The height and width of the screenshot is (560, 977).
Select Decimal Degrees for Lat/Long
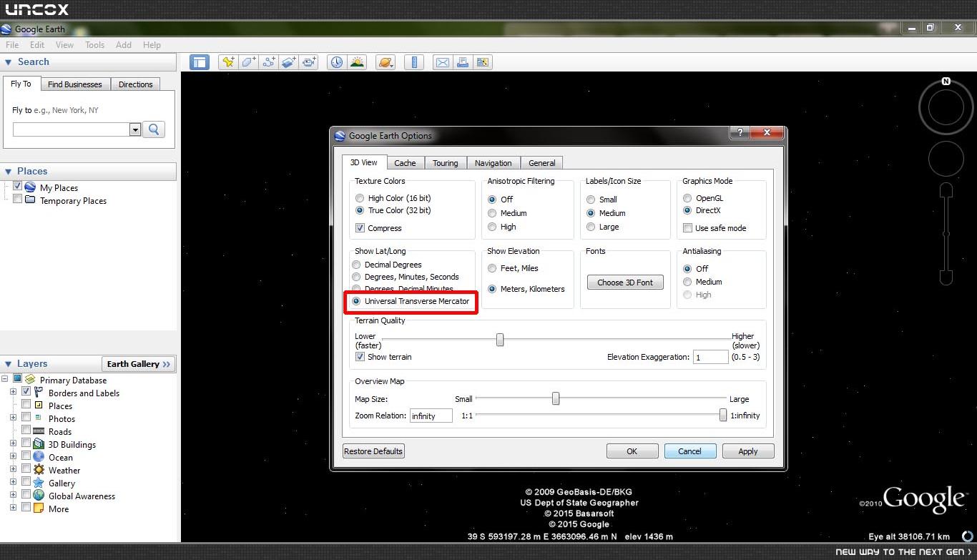point(356,265)
